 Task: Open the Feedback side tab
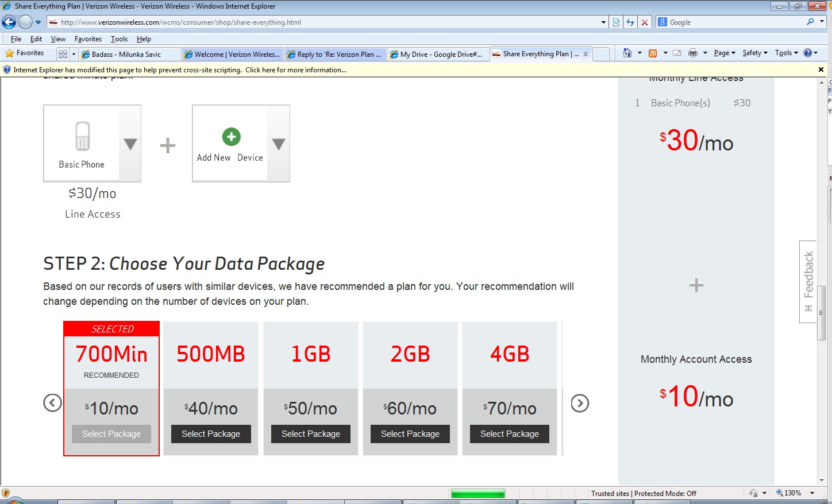808,281
